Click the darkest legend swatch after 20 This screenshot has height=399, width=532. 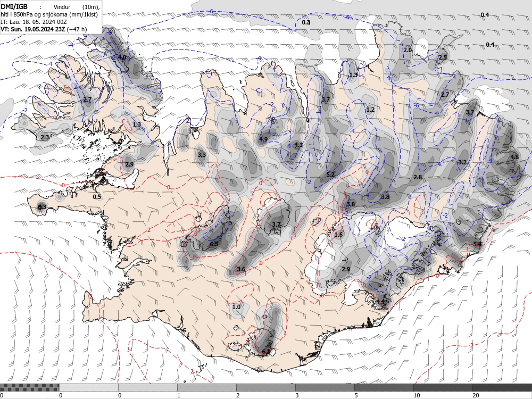[x=502, y=387]
